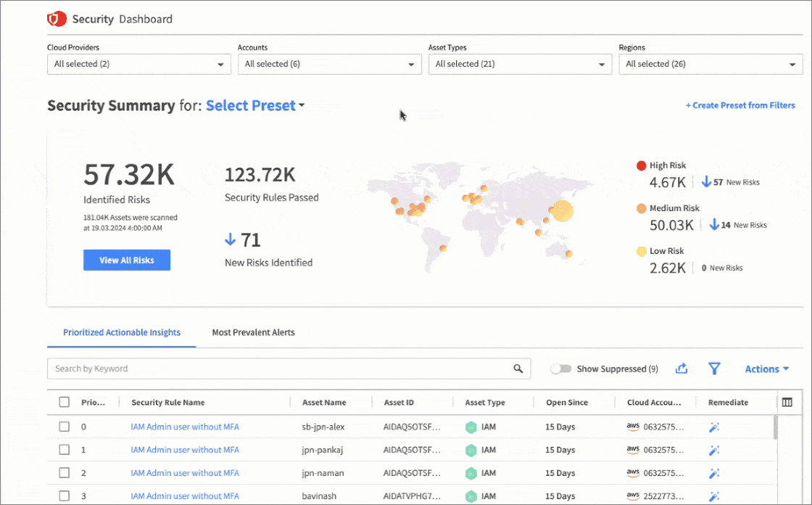Click the table vertical scrollbar
The image size is (812, 505).
pos(775,427)
